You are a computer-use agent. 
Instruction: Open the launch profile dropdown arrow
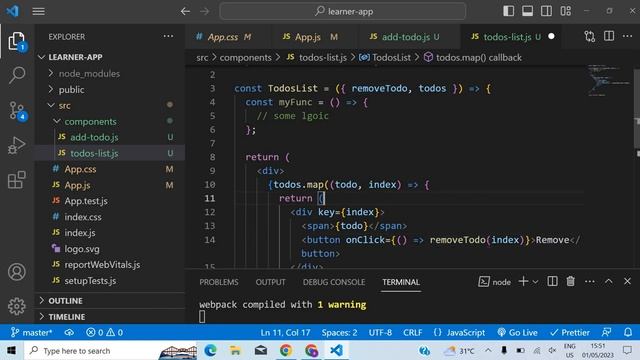click(x=535, y=282)
